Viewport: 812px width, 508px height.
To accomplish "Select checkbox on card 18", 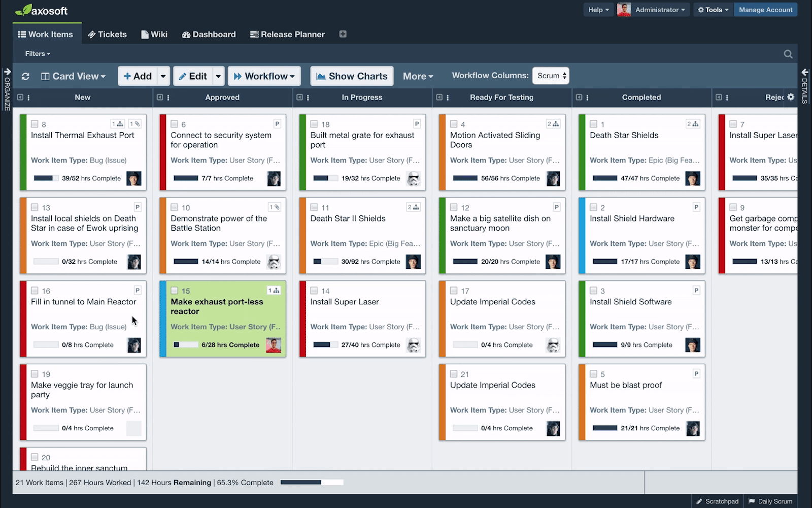I will (x=314, y=124).
